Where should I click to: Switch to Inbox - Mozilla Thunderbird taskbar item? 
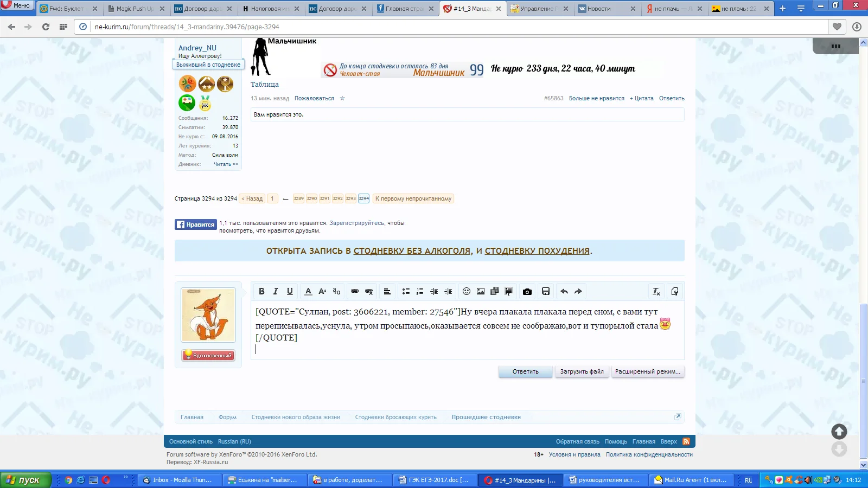pyautogui.click(x=181, y=480)
